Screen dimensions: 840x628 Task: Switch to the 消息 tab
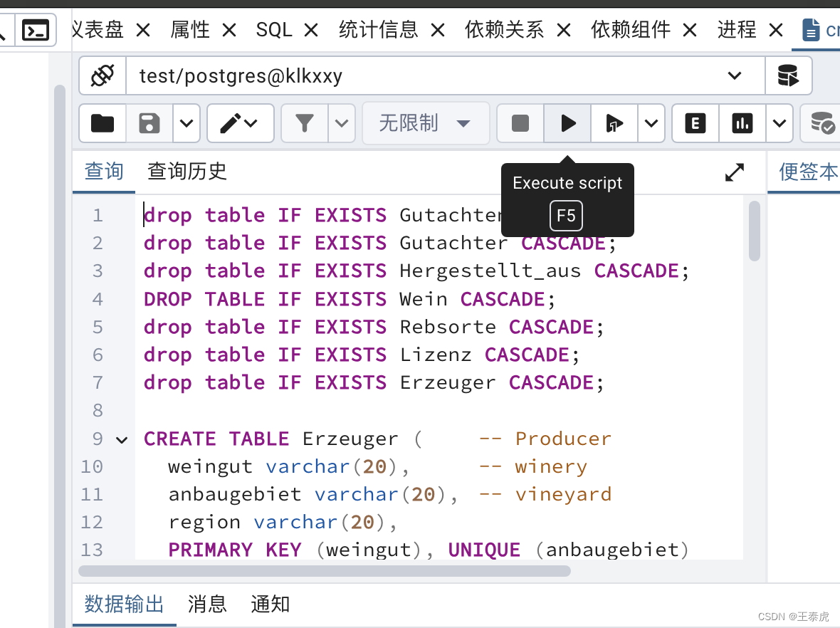tap(206, 604)
